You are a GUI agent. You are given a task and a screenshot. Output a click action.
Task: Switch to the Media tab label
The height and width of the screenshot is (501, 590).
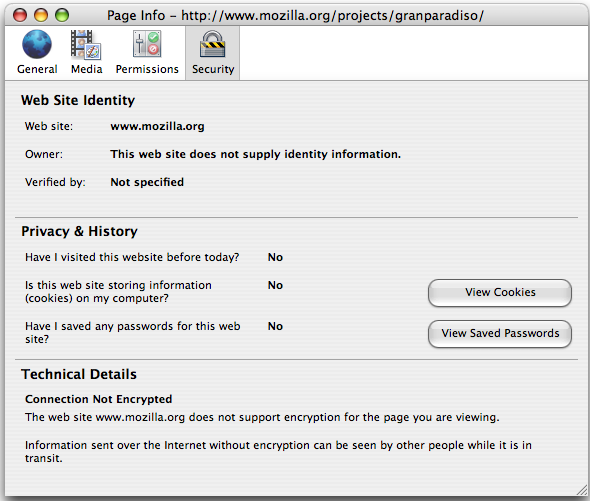click(87, 69)
